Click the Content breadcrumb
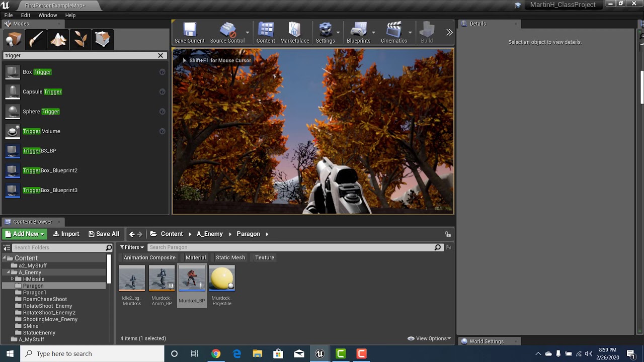The height and width of the screenshot is (362, 644). coord(172,234)
